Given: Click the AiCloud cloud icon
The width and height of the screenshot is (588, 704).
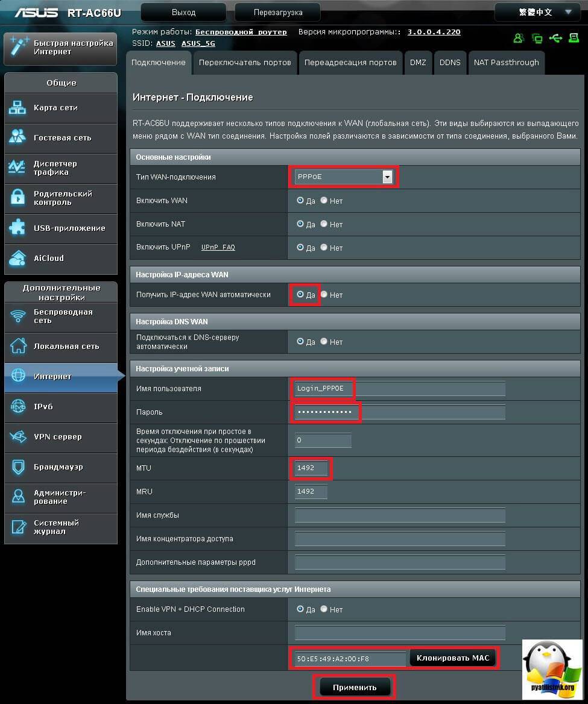Looking at the screenshot, I should pos(17,258).
